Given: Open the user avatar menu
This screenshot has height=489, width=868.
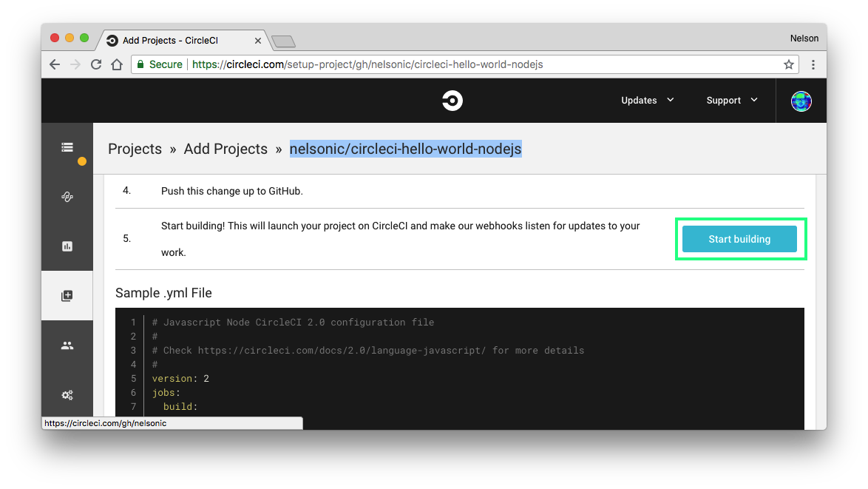Looking at the screenshot, I should pos(801,101).
